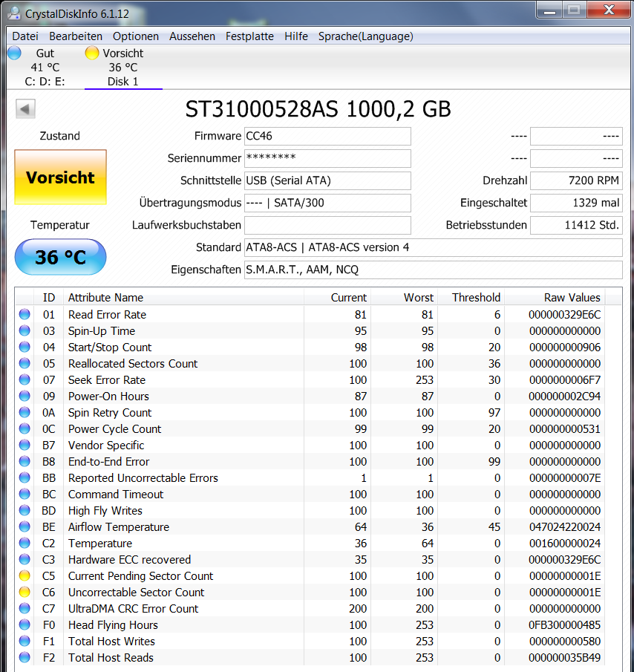This screenshot has height=672, width=634.
Task: Click the Schnittstelle field USB (Serial ATA)
Action: pyautogui.click(x=327, y=181)
